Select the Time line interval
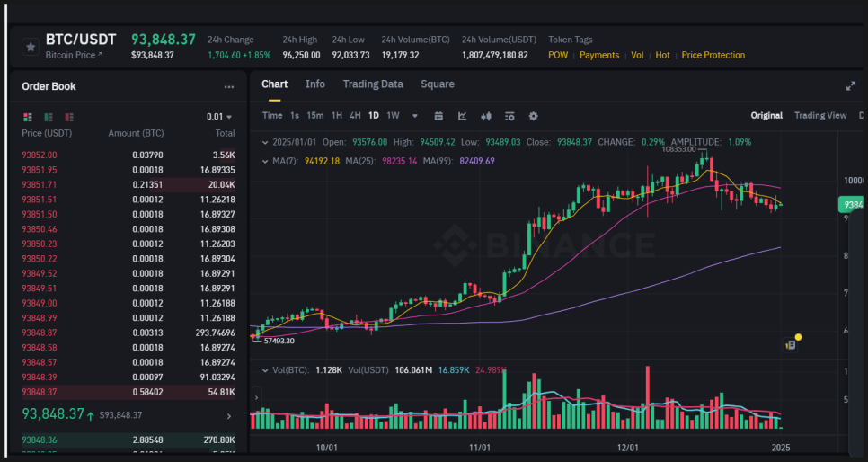 point(271,115)
